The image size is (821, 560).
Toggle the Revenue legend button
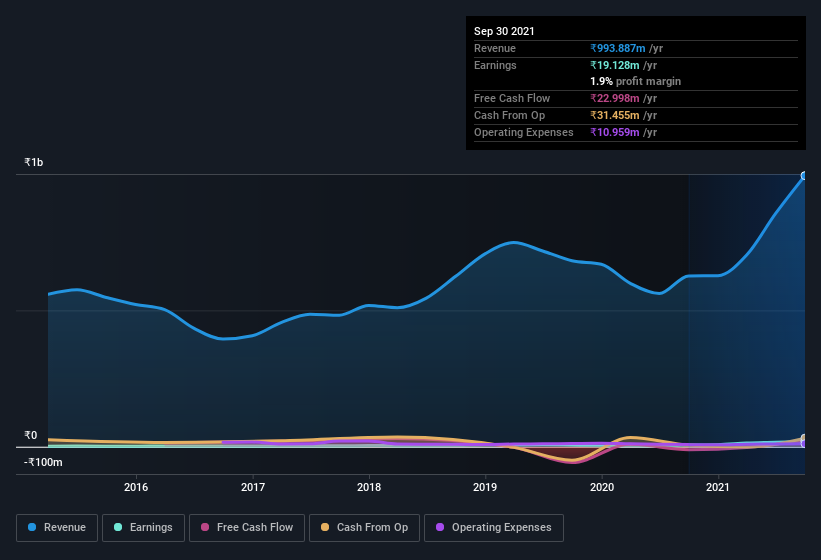click(57, 528)
